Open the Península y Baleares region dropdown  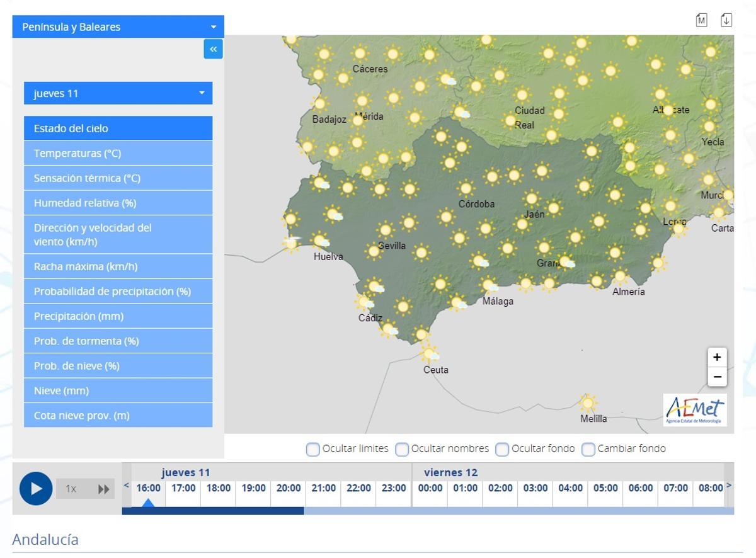[x=118, y=27]
